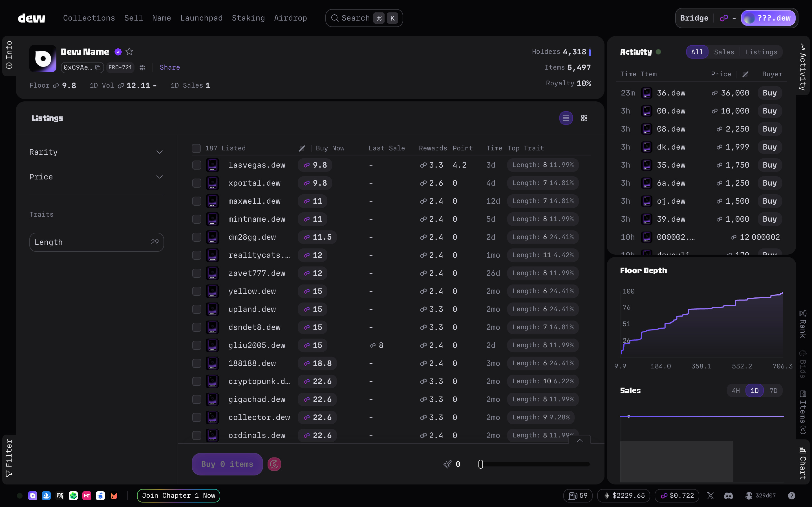Open Launchpad from the top navigation
The image size is (812, 507).
tap(201, 18)
